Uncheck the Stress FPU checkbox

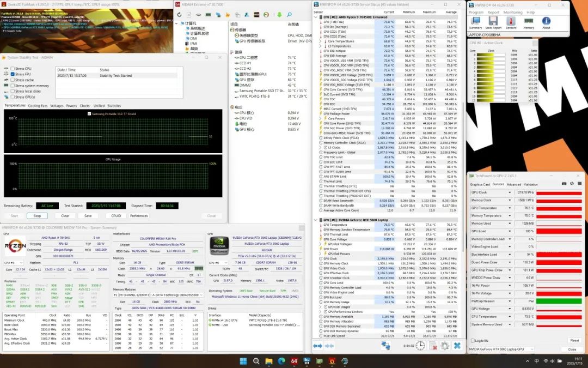pyautogui.click(x=13, y=74)
